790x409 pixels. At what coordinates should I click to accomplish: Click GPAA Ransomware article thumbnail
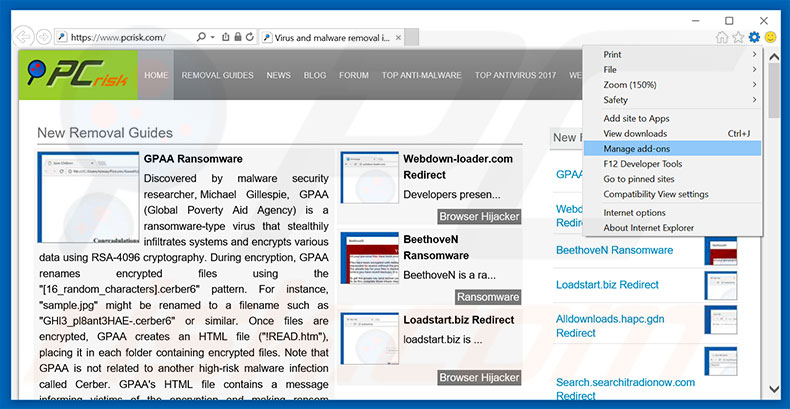(x=88, y=197)
